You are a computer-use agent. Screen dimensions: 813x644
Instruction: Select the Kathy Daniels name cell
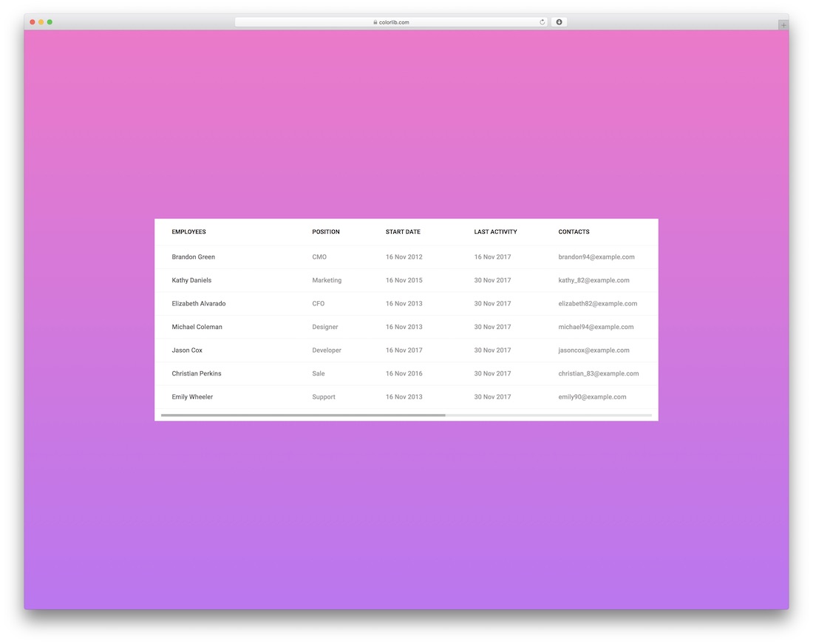click(191, 280)
